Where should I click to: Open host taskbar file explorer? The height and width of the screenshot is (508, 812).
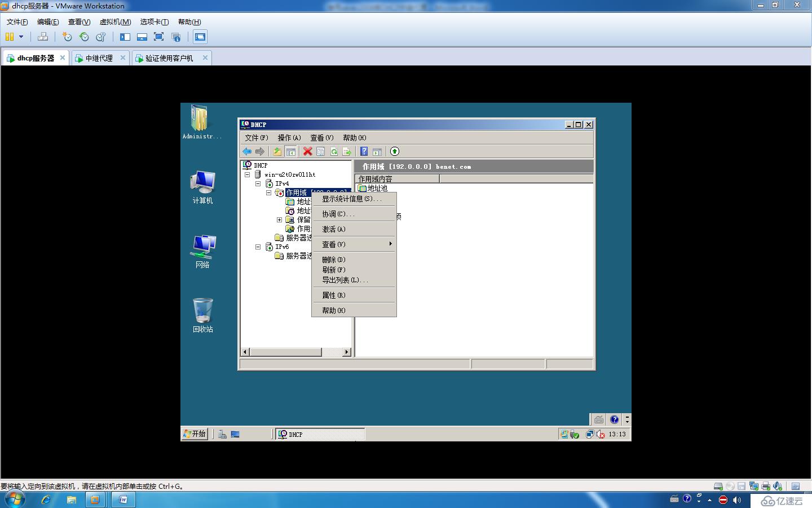[x=71, y=500]
